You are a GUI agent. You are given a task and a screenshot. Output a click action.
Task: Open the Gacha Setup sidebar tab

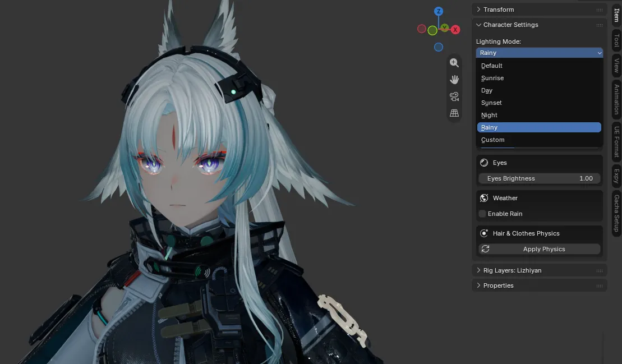coord(616,213)
